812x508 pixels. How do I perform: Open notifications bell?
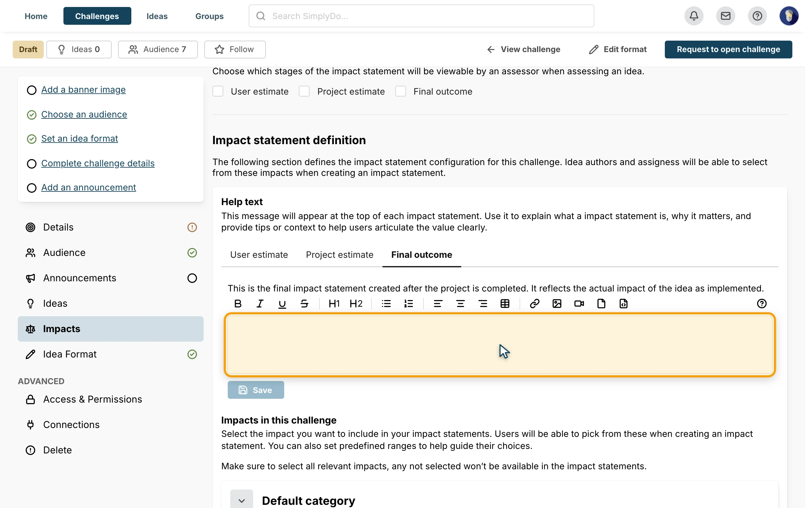(x=694, y=16)
